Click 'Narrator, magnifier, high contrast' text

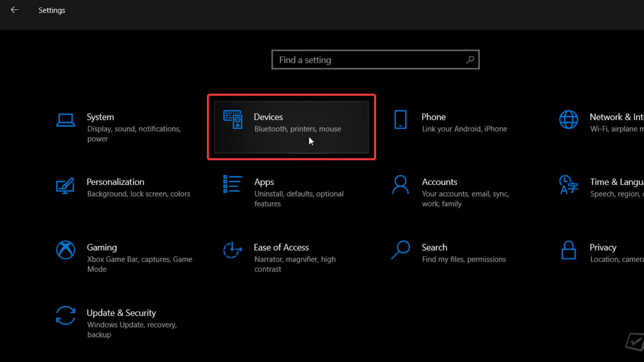point(295,264)
